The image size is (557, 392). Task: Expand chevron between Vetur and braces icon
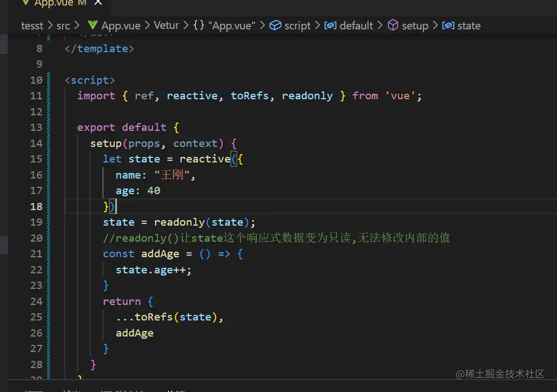click(x=186, y=26)
